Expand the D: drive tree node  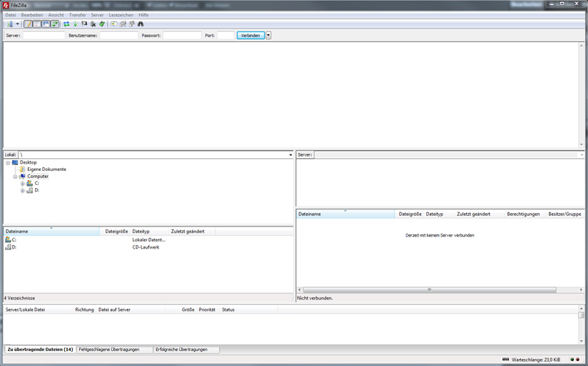click(23, 191)
